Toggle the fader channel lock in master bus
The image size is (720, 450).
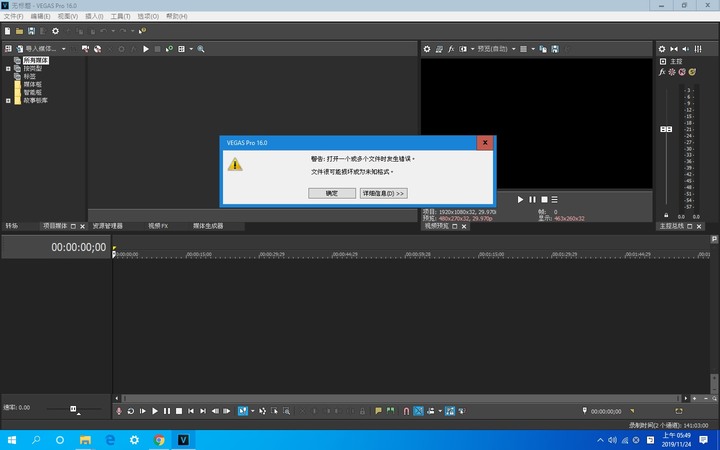pyautogui.click(x=666, y=215)
